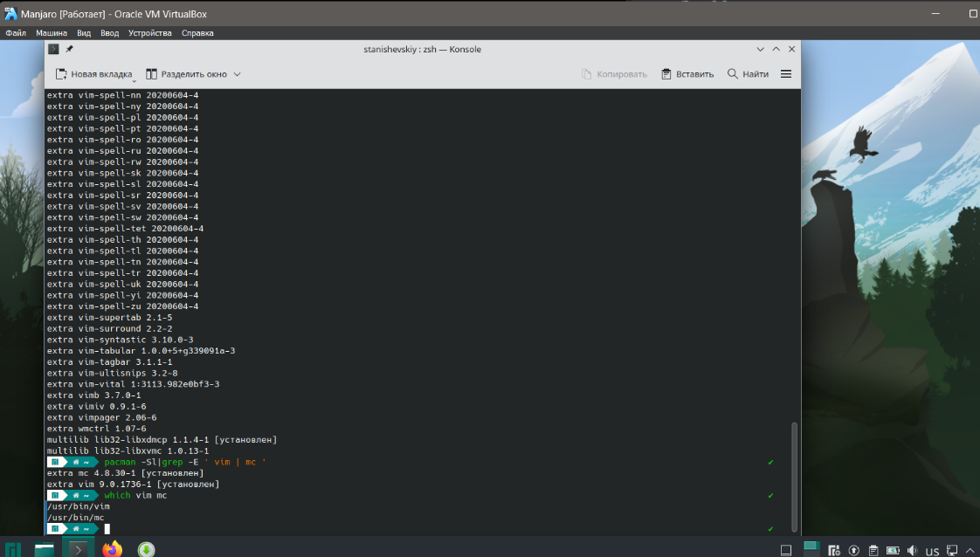Open the green download arrow app
Image resolution: width=980 pixels, height=557 pixels.
click(146, 549)
